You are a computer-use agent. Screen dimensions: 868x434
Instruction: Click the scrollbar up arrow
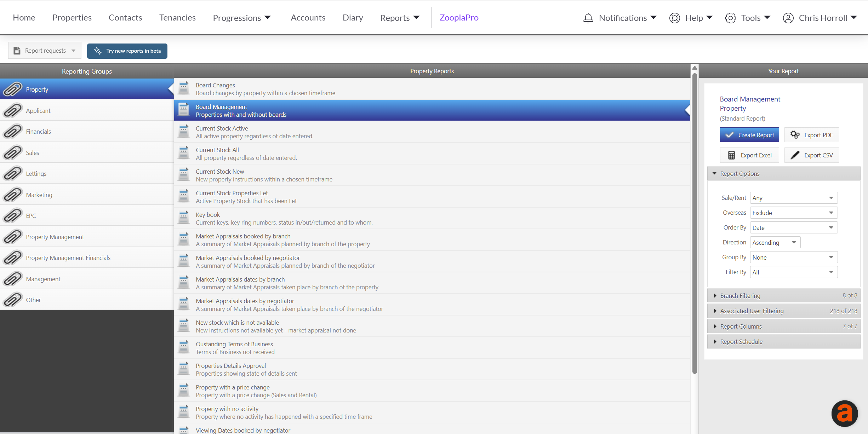(695, 68)
